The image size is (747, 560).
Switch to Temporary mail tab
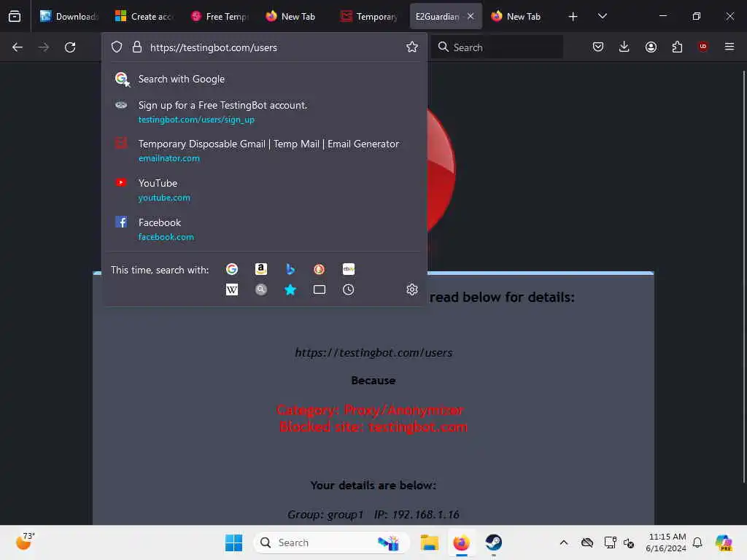(370, 16)
